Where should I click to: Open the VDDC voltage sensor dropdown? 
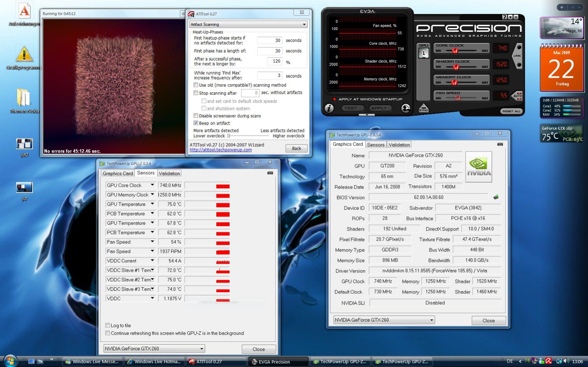coord(152,298)
